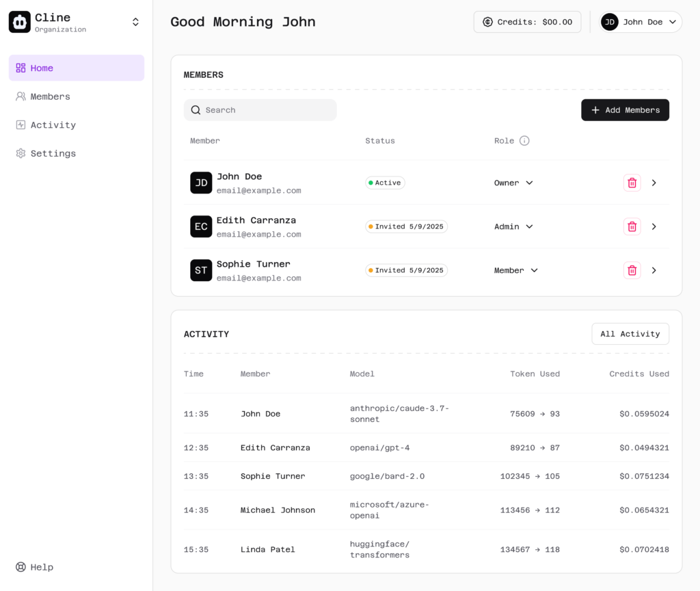Click the Add Members button
Viewport: 700px width, 591px height.
pos(625,110)
